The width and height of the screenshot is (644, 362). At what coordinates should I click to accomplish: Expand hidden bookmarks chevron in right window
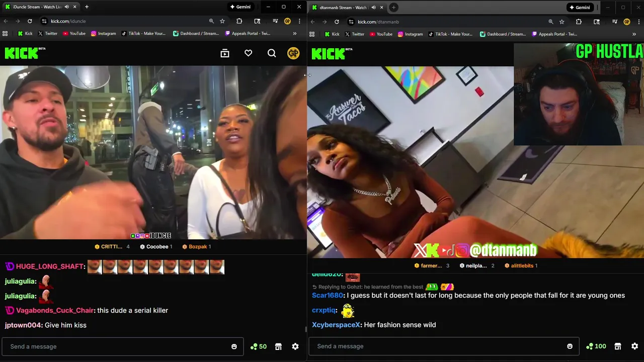tap(634, 34)
